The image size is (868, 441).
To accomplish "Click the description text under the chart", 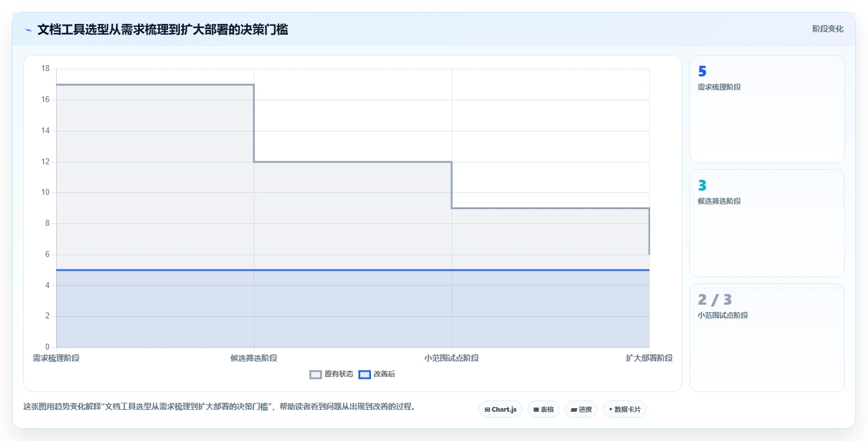I will 219,406.
